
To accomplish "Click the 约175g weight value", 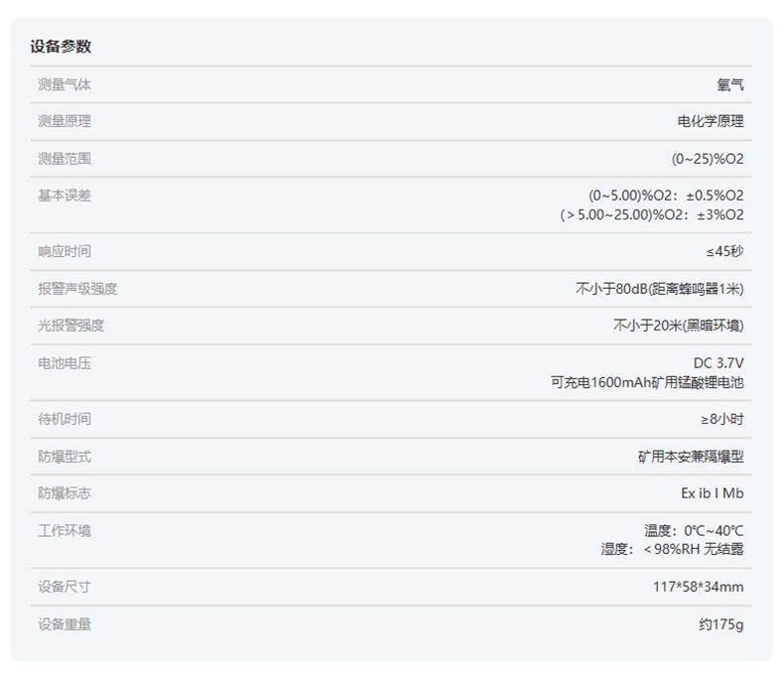I will [720, 624].
